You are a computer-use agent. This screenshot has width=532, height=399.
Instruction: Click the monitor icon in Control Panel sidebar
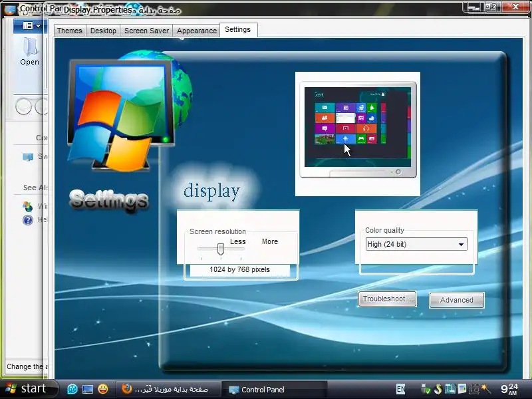(x=28, y=157)
